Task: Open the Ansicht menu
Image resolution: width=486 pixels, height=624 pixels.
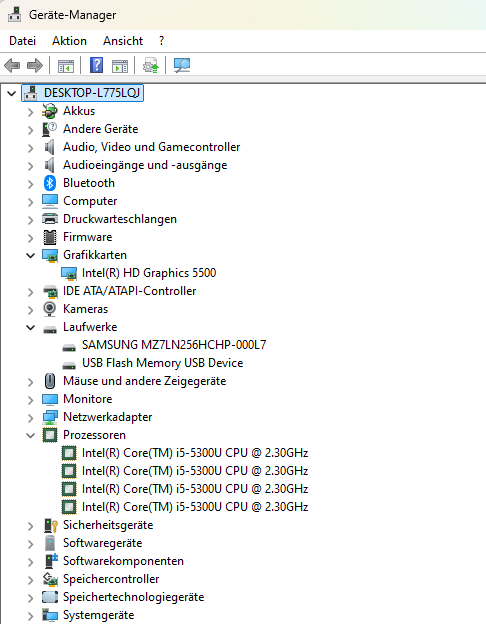Action: click(x=123, y=41)
